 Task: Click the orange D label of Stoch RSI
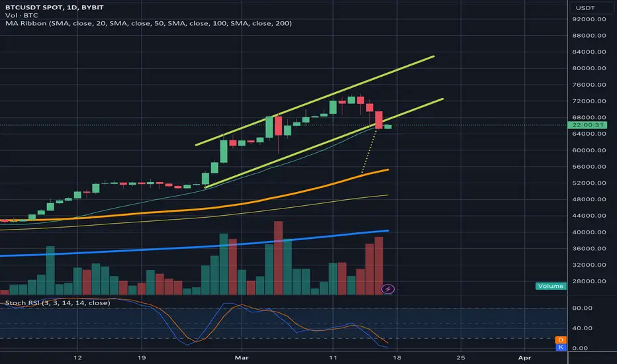pyautogui.click(x=561, y=340)
